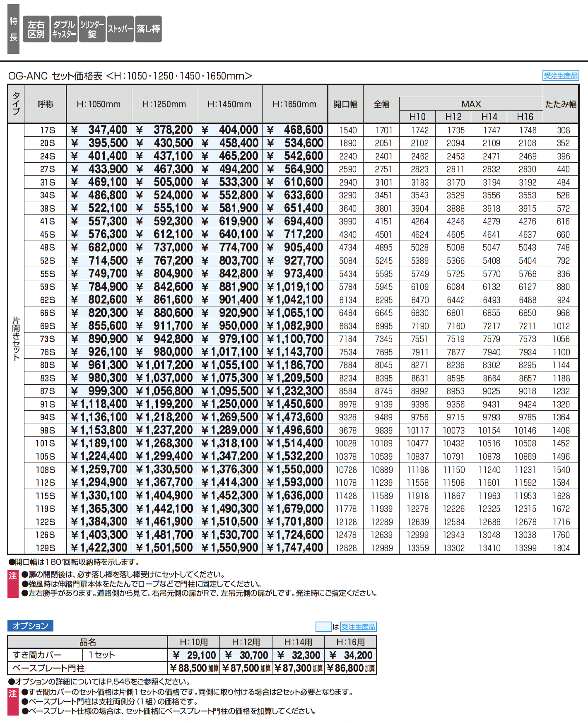Image resolution: width=588 pixels, height=723 pixels.
Task: Click the red 注 marker under the options table
Action: (13, 701)
